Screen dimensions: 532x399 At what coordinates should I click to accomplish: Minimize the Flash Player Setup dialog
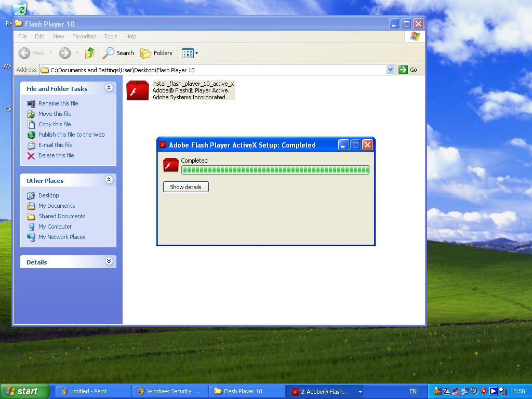343,145
